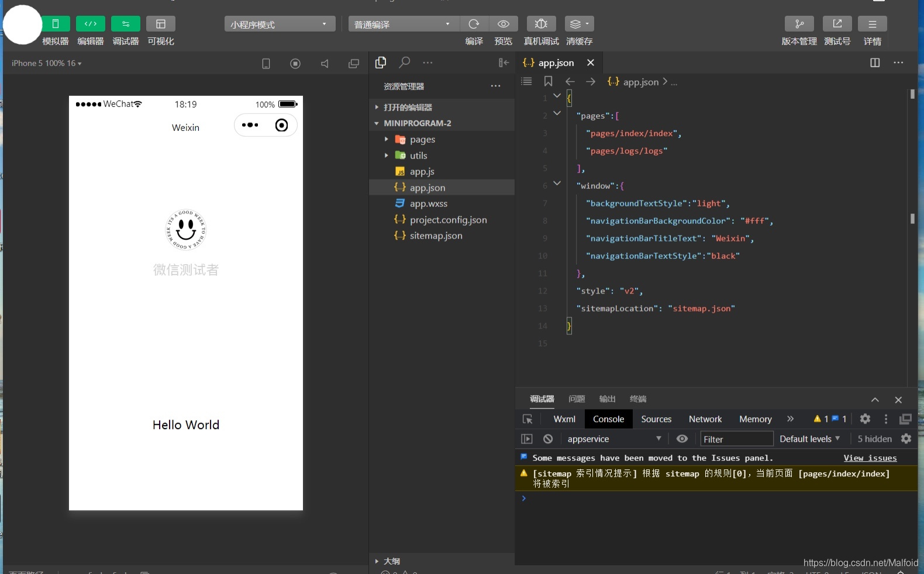Open project.config.json file
This screenshot has height=574, width=924.
tap(442, 220)
